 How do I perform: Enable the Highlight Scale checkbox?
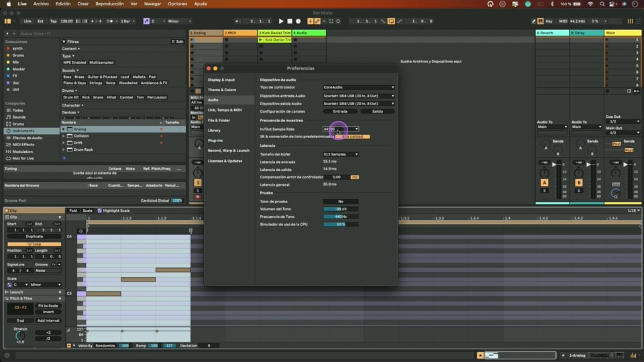pos(100,210)
